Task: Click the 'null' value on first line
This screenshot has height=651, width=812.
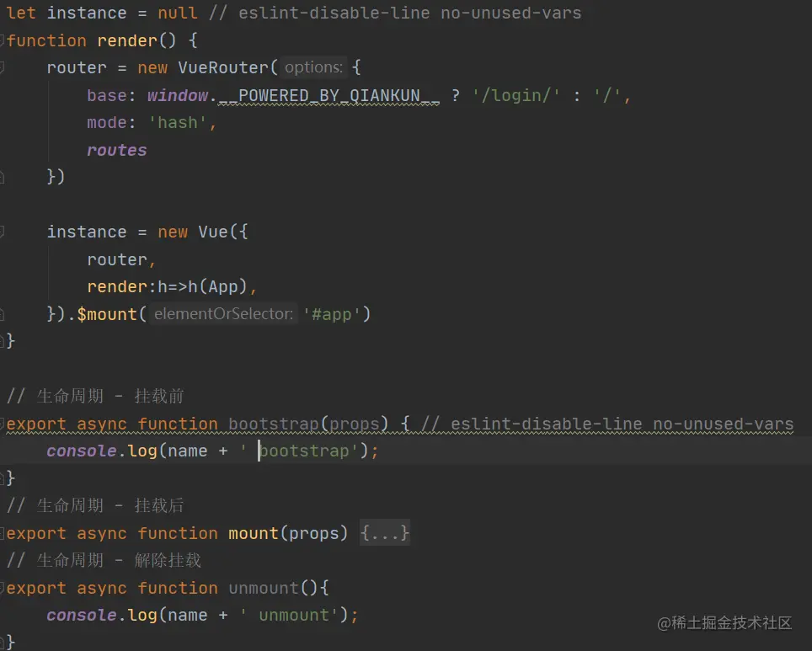Action: (x=178, y=13)
